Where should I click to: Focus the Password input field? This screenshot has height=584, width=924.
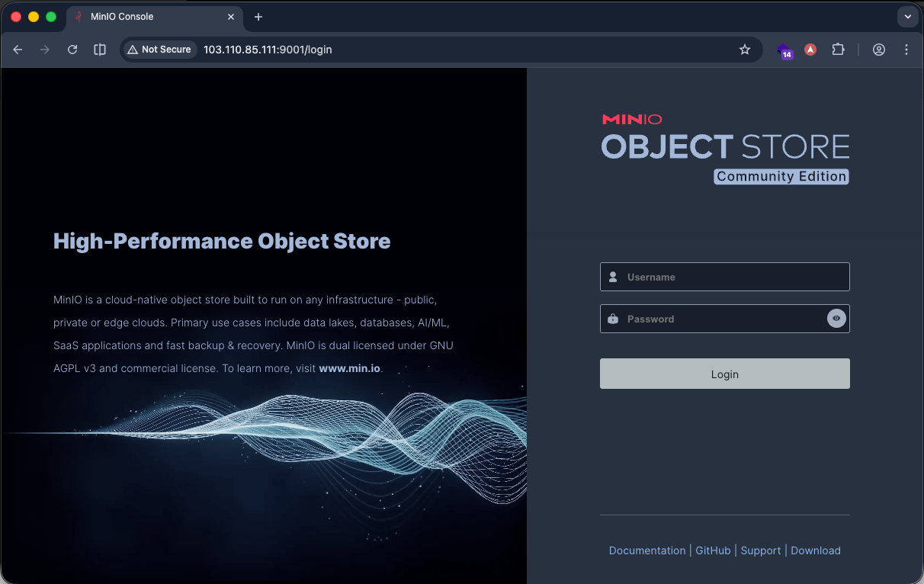tap(724, 319)
